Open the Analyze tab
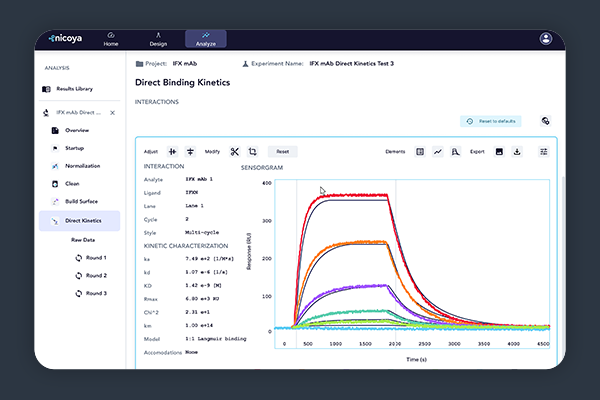Image resolution: width=600 pixels, height=400 pixels. [205, 40]
